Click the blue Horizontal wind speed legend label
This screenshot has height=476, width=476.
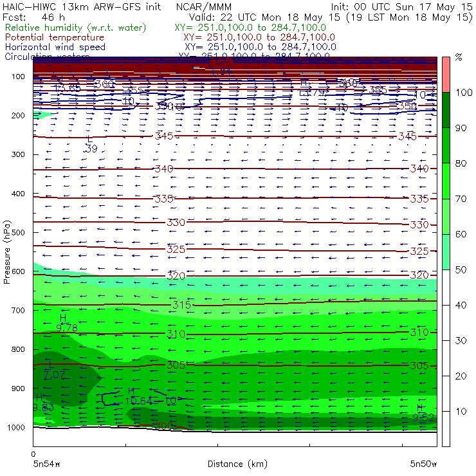pyautogui.click(x=55, y=47)
